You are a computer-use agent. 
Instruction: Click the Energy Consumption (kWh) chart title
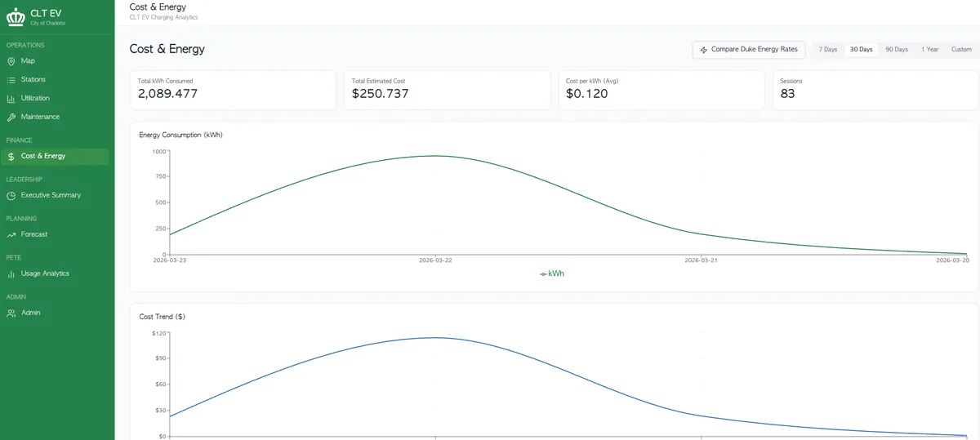[181, 135]
